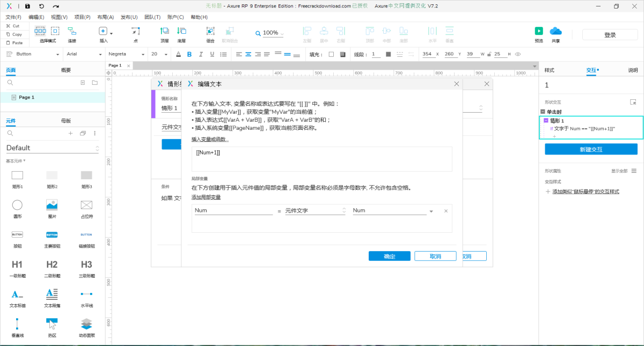This screenshot has width=644, height=346.
Task: Toggle underline text formatting
Action: pos(213,54)
